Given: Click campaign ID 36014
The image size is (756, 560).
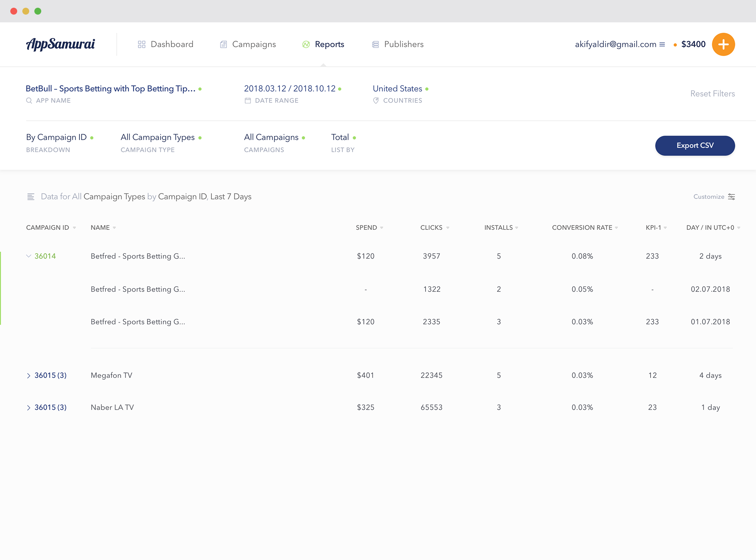Looking at the screenshot, I should (45, 256).
